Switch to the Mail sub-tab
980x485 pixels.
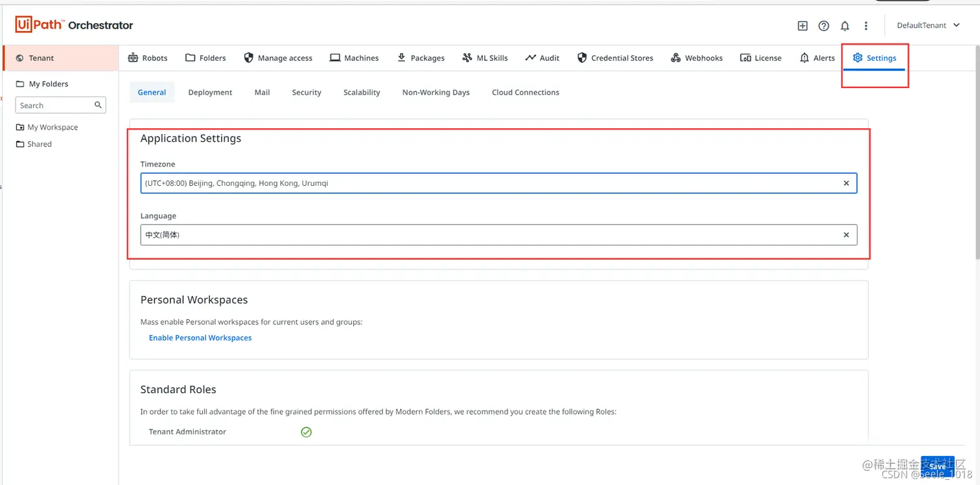click(x=262, y=93)
